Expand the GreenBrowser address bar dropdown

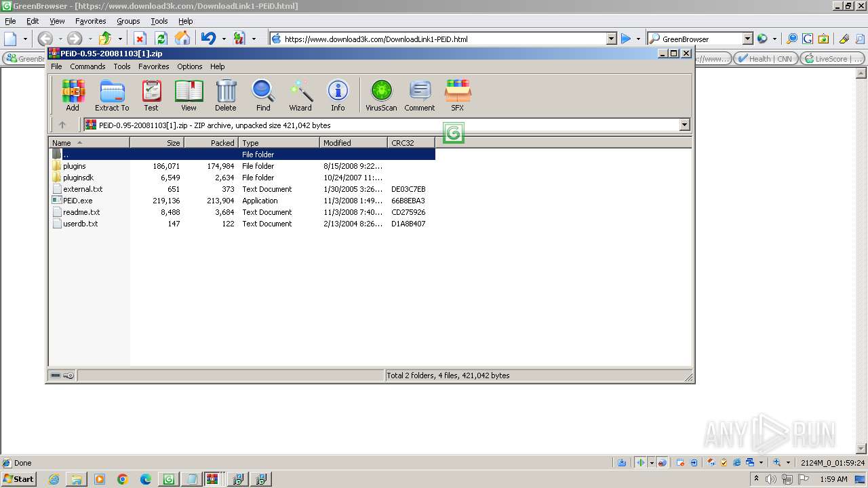611,39
